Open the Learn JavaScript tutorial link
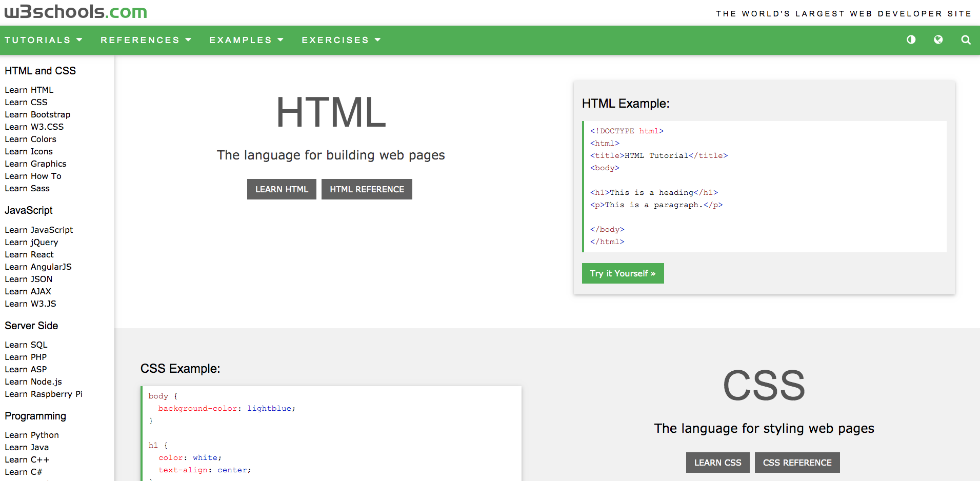 pyautogui.click(x=39, y=230)
